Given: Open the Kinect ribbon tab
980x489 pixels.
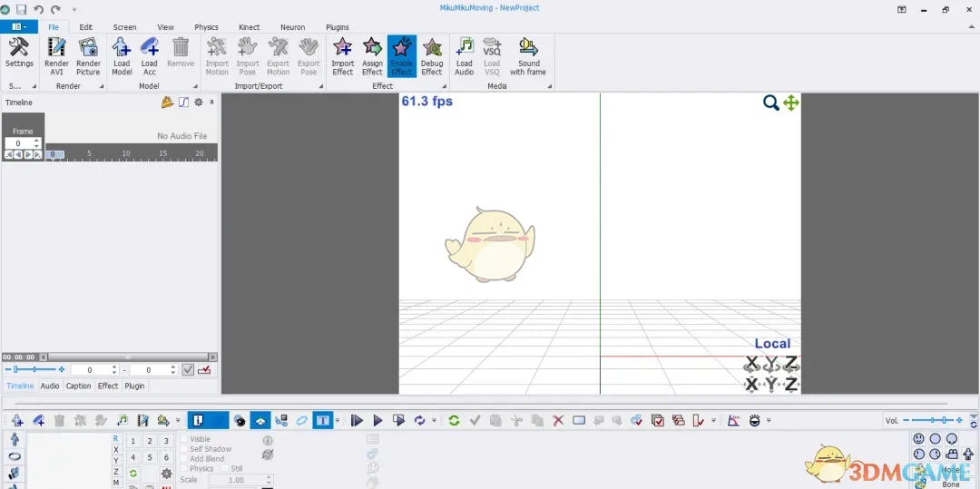Looking at the screenshot, I should click(x=250, y=27).
